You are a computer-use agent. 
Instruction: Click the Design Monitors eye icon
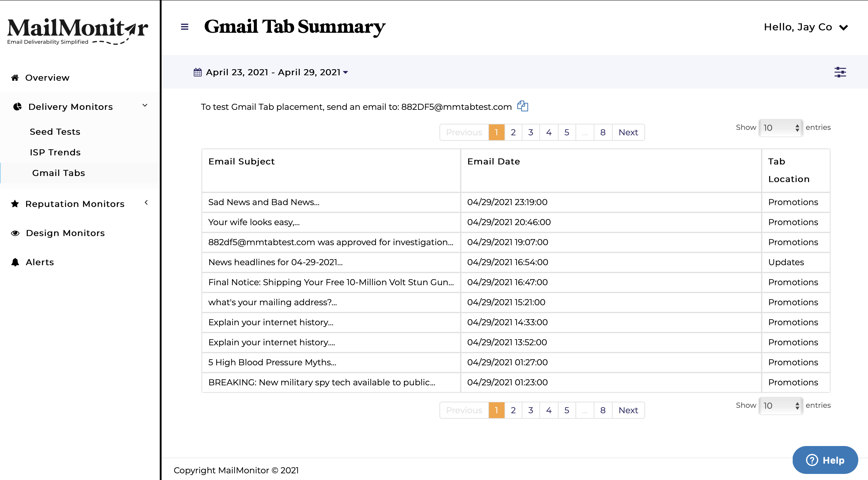tap(15, 233)
